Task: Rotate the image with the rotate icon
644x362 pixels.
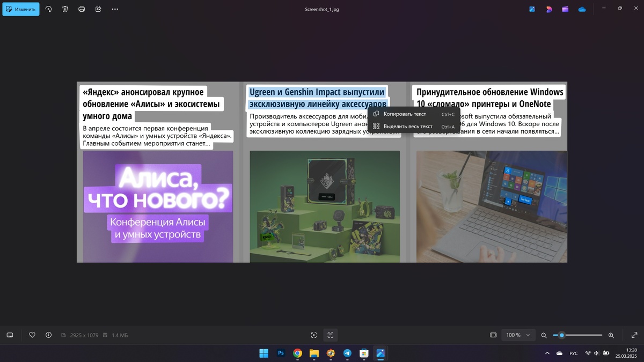Action: 49,9
